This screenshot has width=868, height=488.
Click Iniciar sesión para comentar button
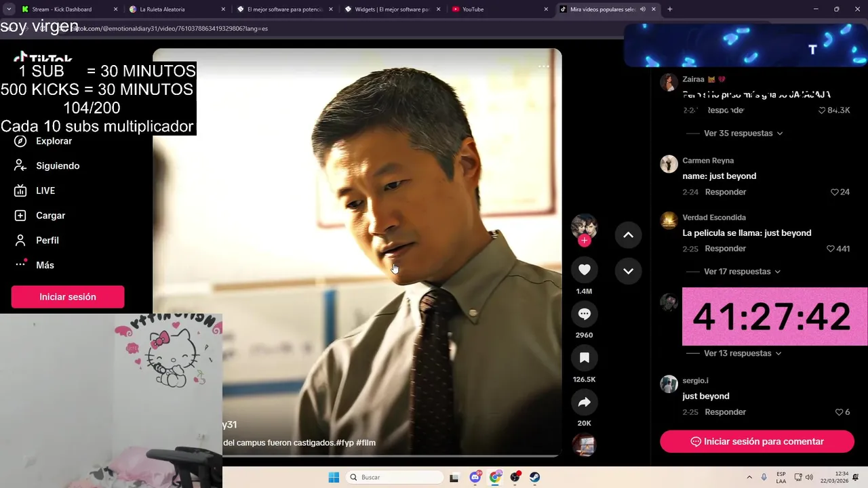[757, 441]
